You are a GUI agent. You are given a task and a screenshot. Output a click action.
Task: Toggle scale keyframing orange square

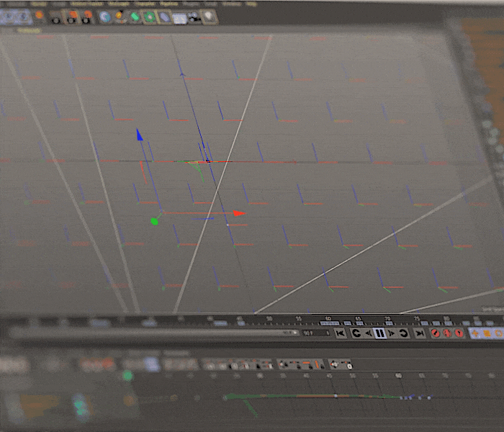[487, 333]
